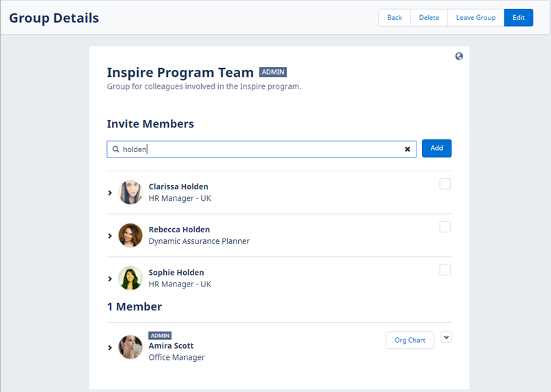Open Amira Scott's actions dropdown arrow

(446, 337)
